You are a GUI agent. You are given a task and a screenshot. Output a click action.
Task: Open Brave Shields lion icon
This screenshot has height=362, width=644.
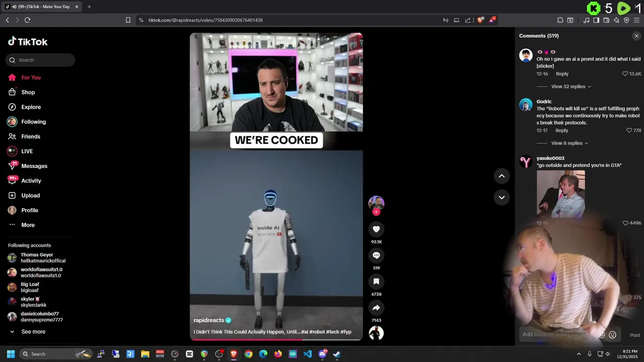(480, 20)
